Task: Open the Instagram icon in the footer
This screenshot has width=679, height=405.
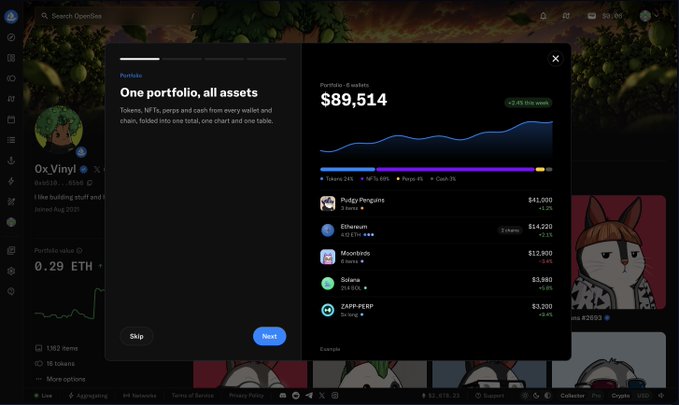Action: tap(335, 395)
